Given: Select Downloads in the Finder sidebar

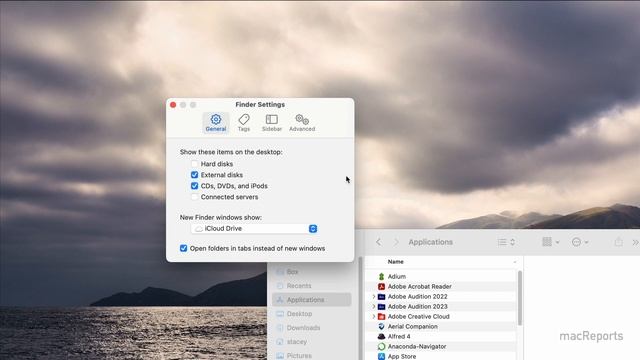Looking at the screenshot, I should pos(311,328).
